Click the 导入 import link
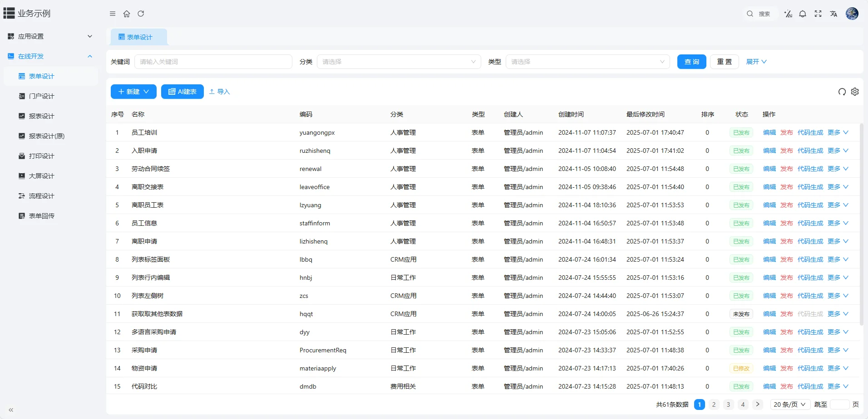 coord(220,92)
